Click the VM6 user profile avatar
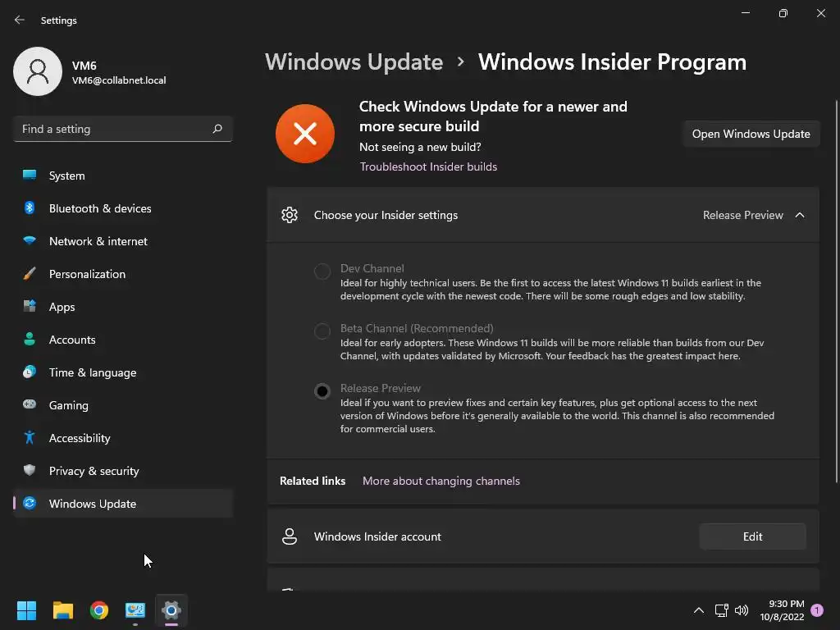The image size is (840, 630). 38,71
